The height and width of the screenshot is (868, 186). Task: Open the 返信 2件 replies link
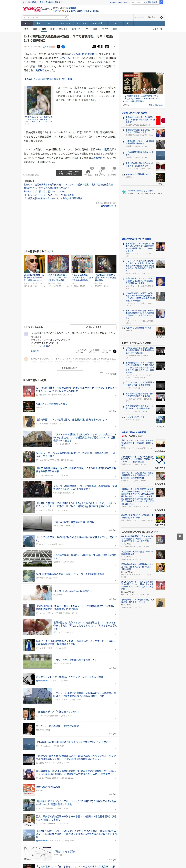click(x=35, y=351)
